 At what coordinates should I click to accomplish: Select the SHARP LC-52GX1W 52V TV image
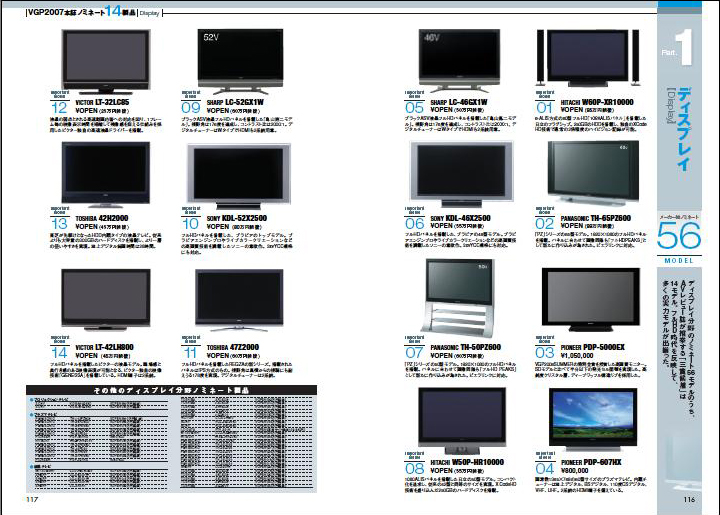(240, 61)
